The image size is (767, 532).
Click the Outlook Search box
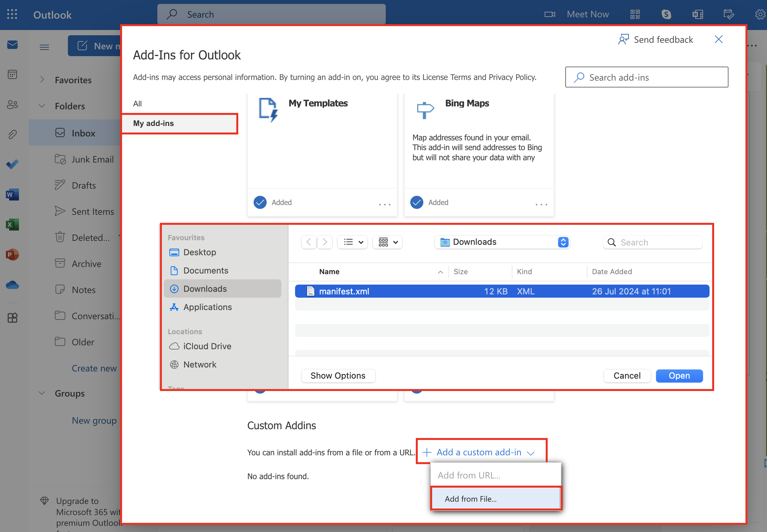[x=271, y=14]
